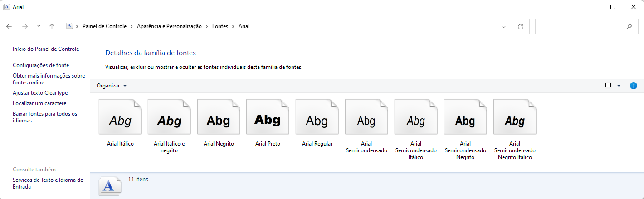Minimize the Arial window
This screenshot has width=644, height=199.
pos(592,7)
